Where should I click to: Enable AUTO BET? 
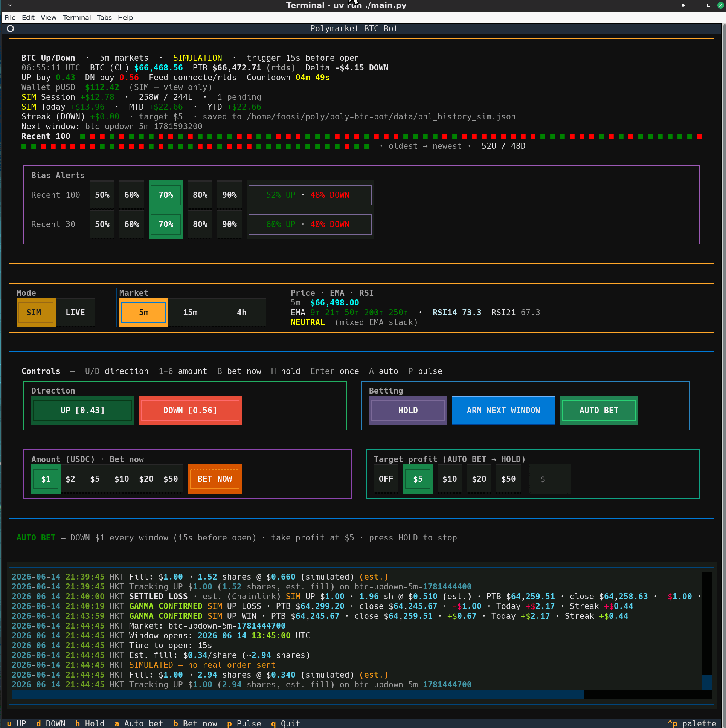599,411
